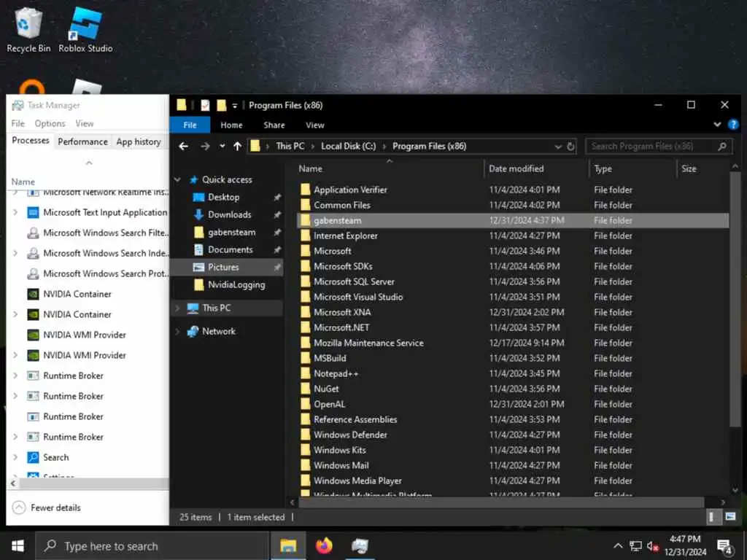
Task: Click the file list vertical scrollbar
Action: point(735,298)
